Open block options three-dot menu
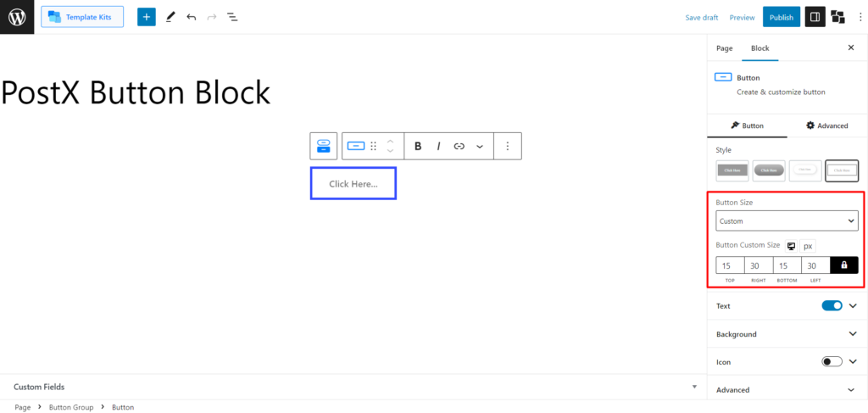 (x=508, y=146)
